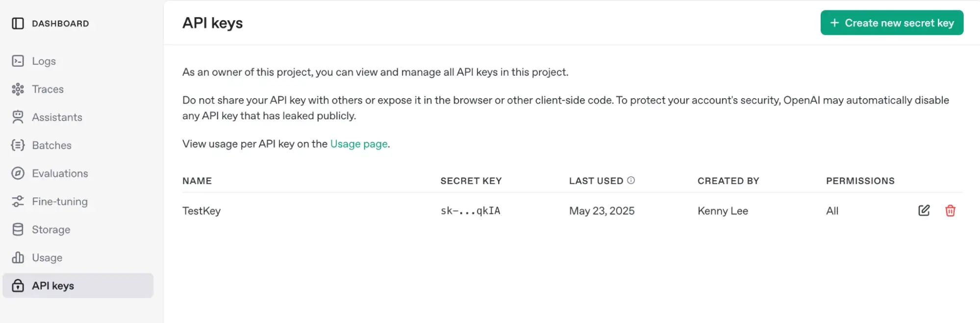Select Fine-tuning from sidebar menu
The width and height of the screenshot is (980, 323).
(60, 201)
